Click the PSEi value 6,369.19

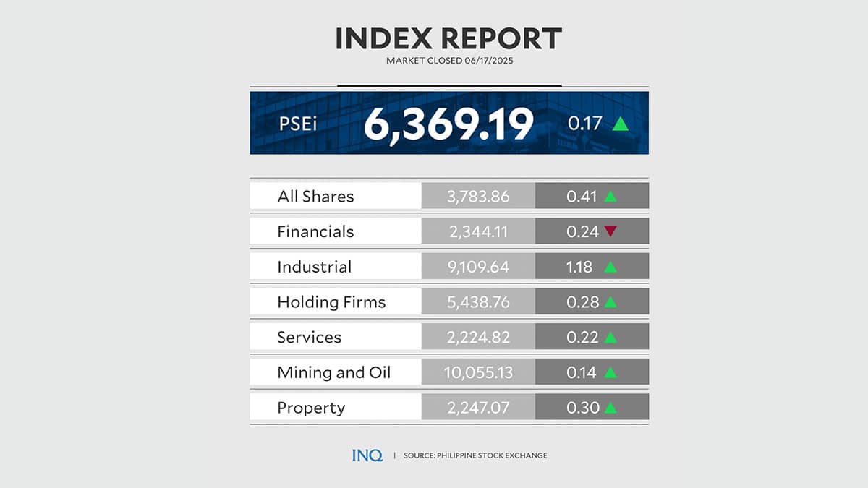448,124
